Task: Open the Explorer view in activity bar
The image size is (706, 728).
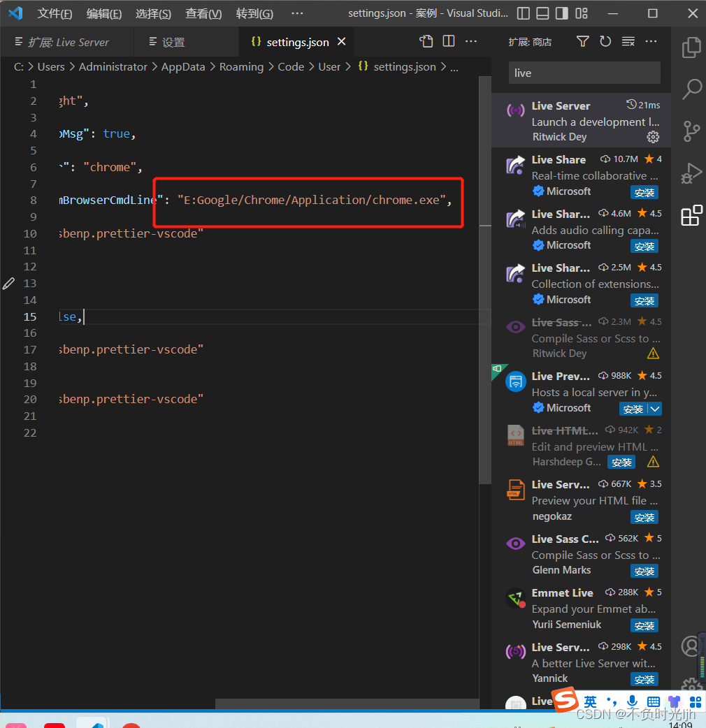Action: (x=691, y=48)
